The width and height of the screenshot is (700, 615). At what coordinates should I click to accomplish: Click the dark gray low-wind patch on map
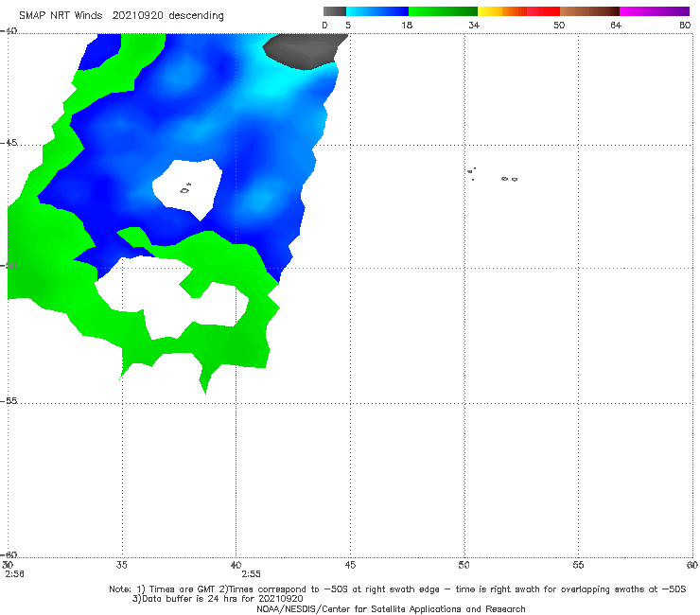click(304, 50)
